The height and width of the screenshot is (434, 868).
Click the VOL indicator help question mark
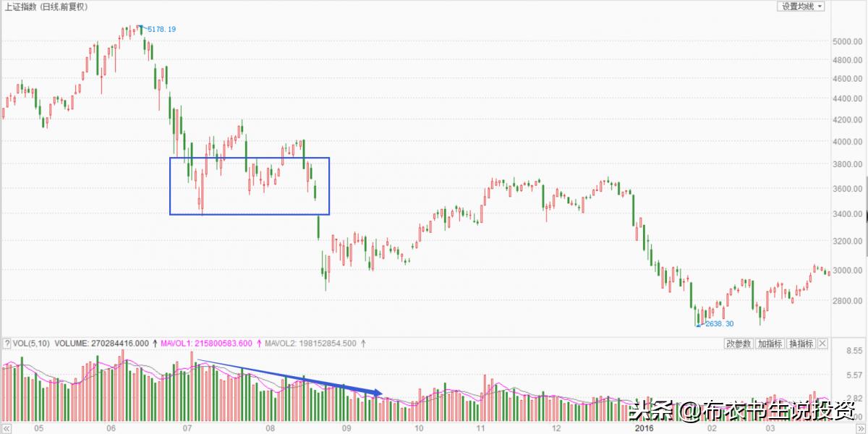point(7,344)
